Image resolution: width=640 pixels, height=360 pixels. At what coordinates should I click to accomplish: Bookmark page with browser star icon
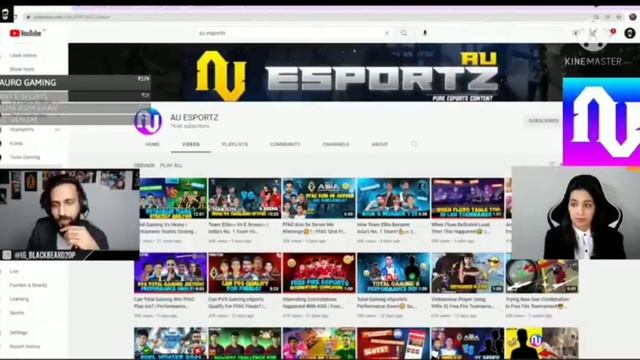point(619,17)
